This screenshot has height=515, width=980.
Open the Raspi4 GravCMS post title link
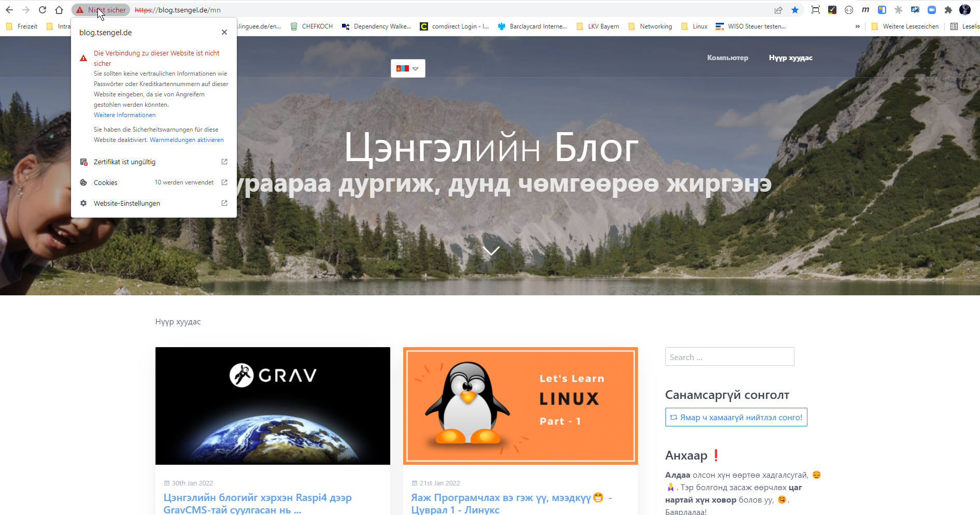tap(258, 504)
